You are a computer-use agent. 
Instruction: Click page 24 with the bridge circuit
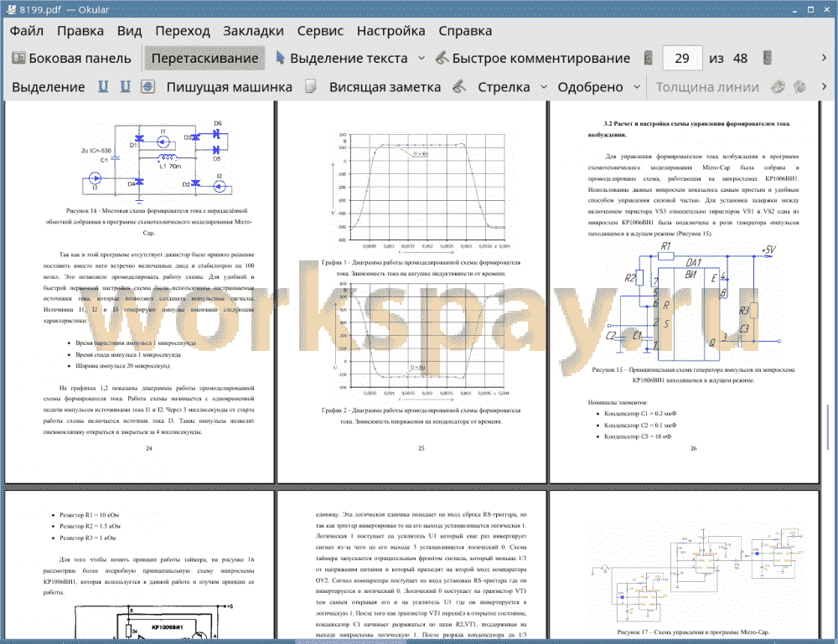point(139,292)
